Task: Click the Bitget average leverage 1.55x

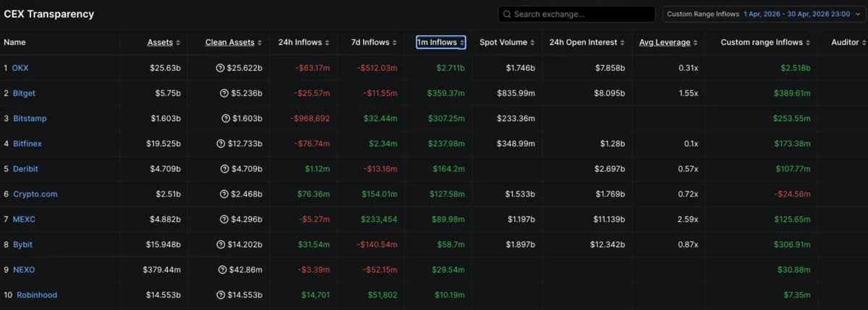Action: click(688, 93)
